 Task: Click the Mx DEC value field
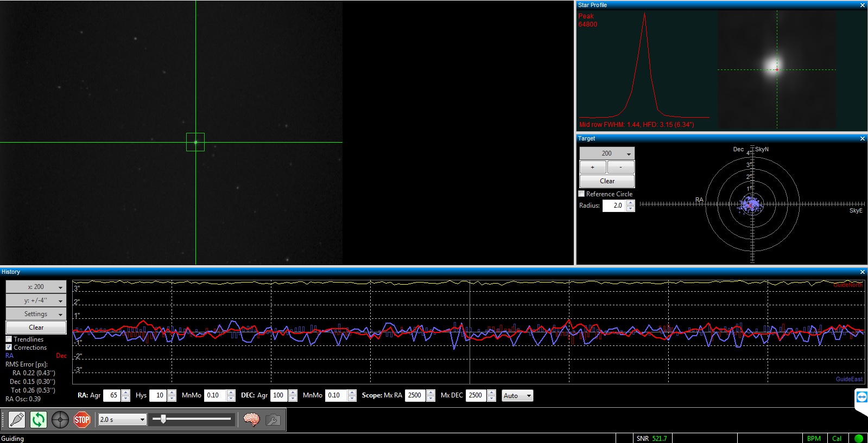pyautogui.click(x=476, y=395)
